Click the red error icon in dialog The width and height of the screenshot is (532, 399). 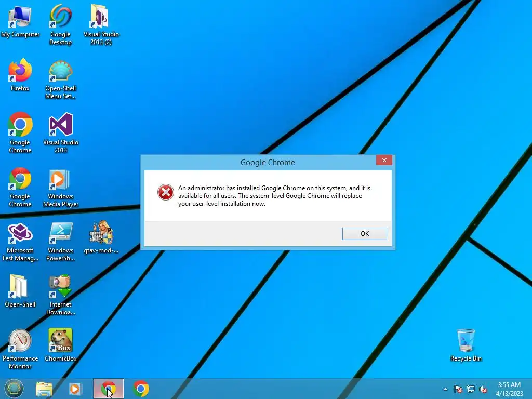click(166, 192)
